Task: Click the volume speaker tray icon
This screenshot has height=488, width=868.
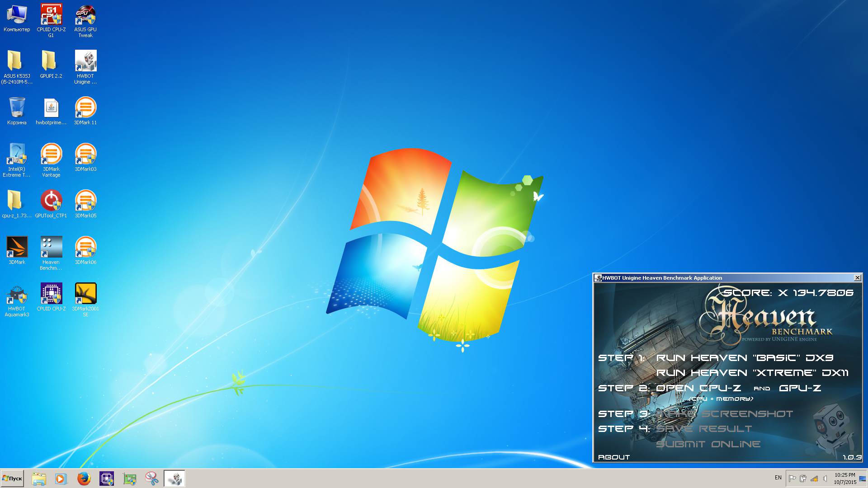Action: pos(825,479)
